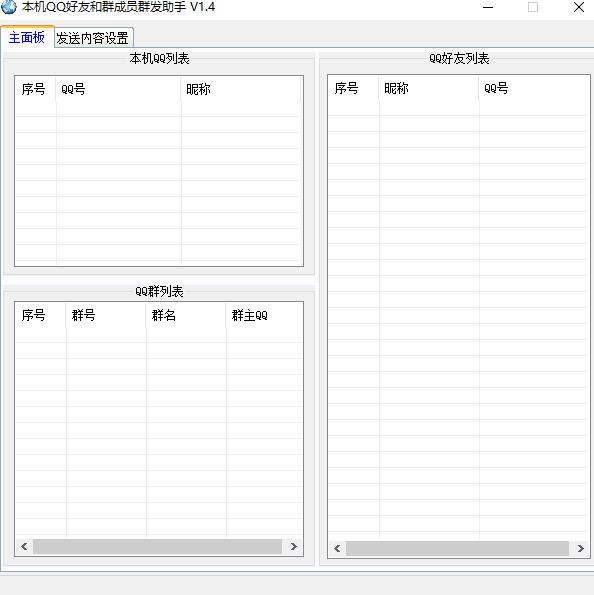Click right scroll arrow in QQ群列表
This screenshot has width=594, height=595.
pos(293,546)
